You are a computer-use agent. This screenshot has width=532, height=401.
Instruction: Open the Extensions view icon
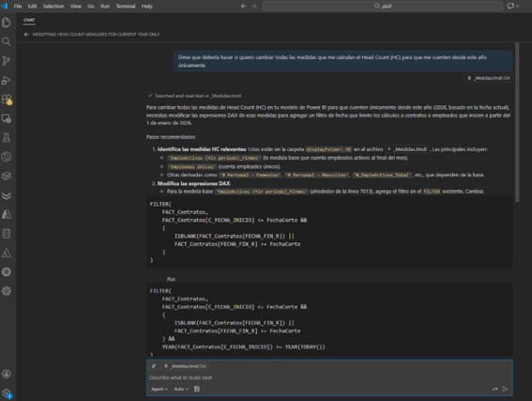7,100
